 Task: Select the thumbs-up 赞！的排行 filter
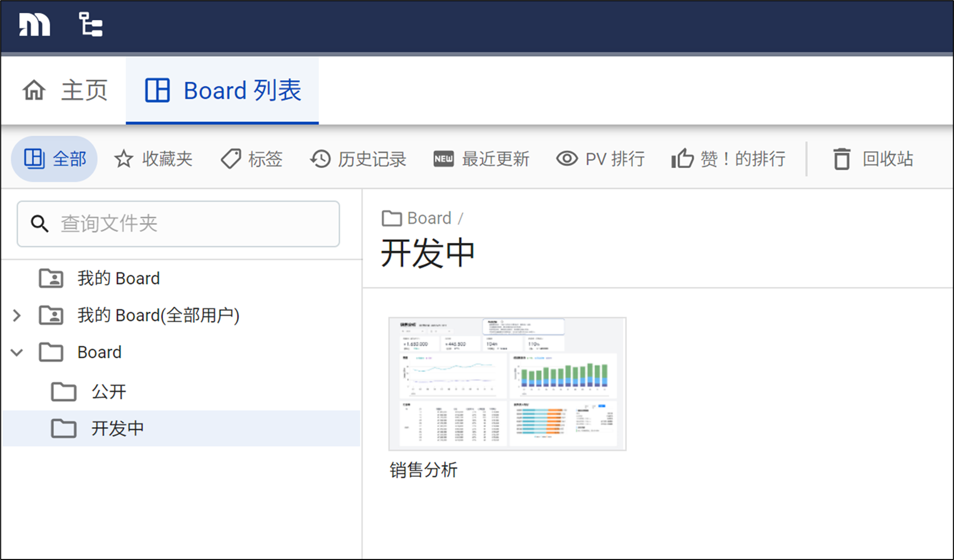point(728,159)
